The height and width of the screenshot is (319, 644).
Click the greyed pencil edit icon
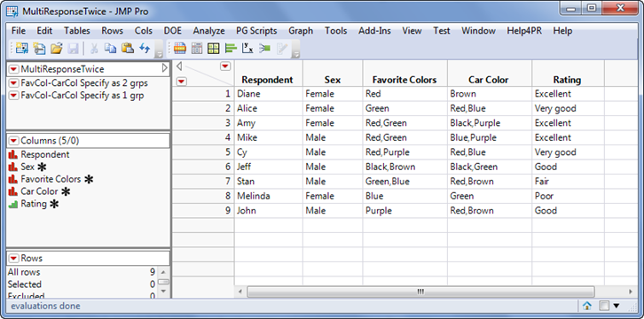point(282,49)
